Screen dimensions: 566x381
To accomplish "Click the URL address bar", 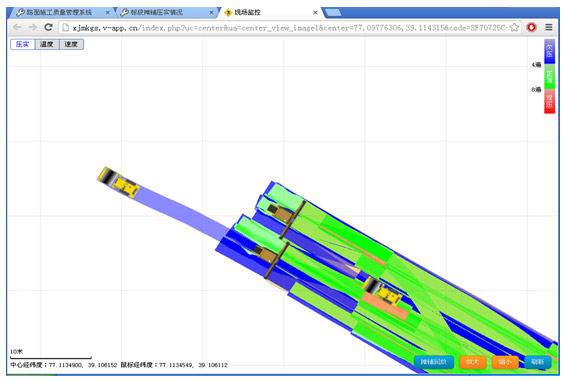I will coord(290,27).
